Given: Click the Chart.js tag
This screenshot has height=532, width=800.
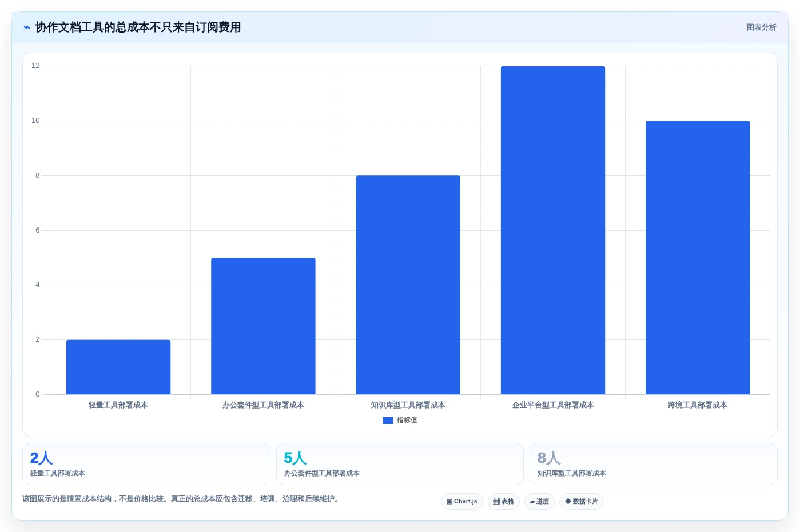Looking at the screenshot, I should point(462,502).
